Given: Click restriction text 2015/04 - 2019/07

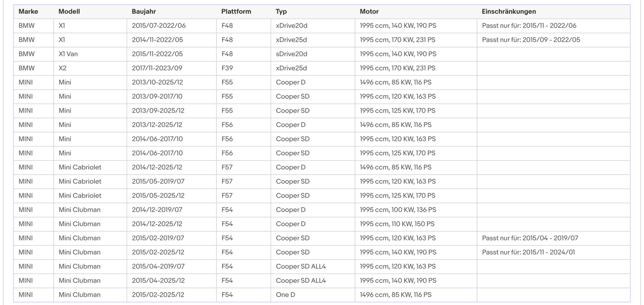Looking at the screenshot, I should point(550,238).
